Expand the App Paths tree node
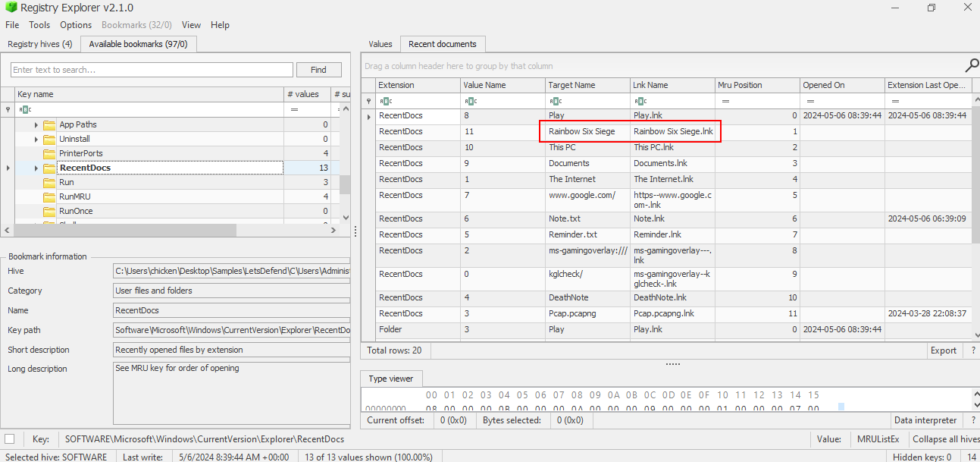Image resolution: width=980 pixels, height=462 pixels. (x=36, y=124)
